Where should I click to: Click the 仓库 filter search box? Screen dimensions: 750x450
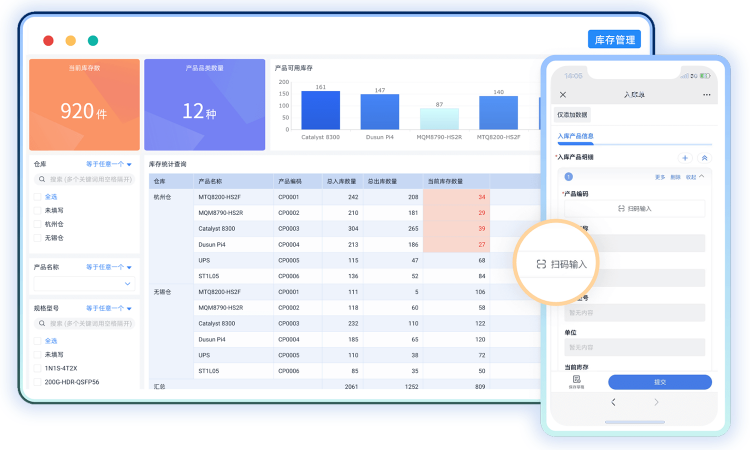tap(84, 179)
